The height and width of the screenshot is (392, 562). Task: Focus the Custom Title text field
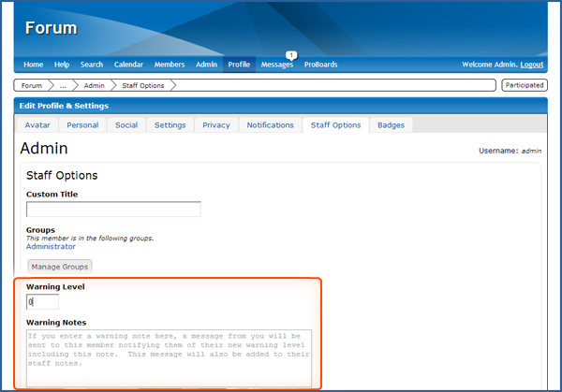113,209
